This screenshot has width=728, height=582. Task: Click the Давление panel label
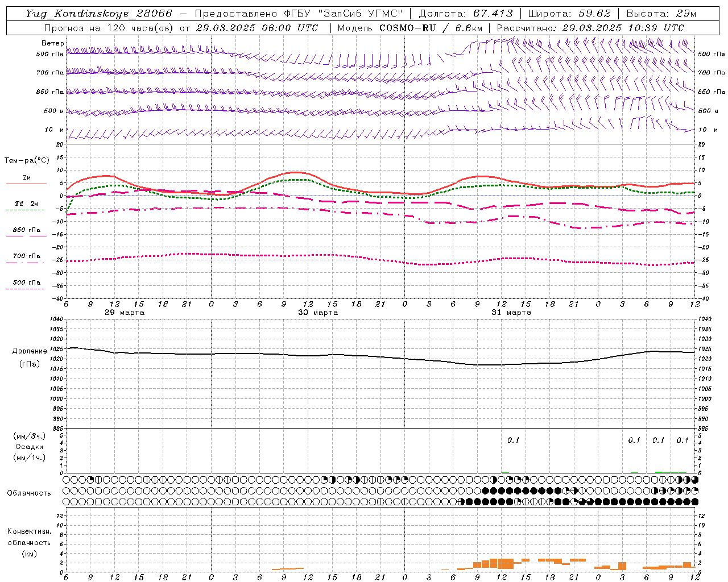click(x=30, y=351)
